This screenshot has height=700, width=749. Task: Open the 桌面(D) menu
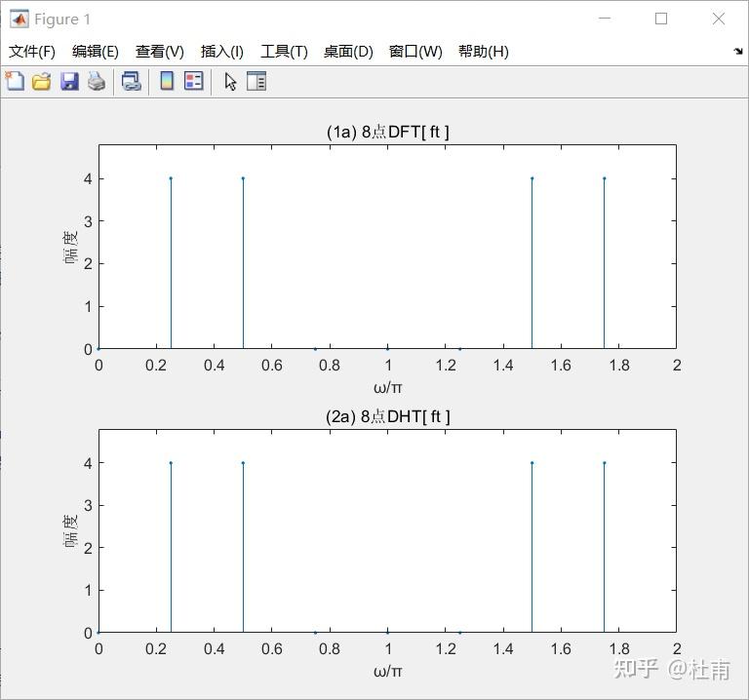coord(348,51)
